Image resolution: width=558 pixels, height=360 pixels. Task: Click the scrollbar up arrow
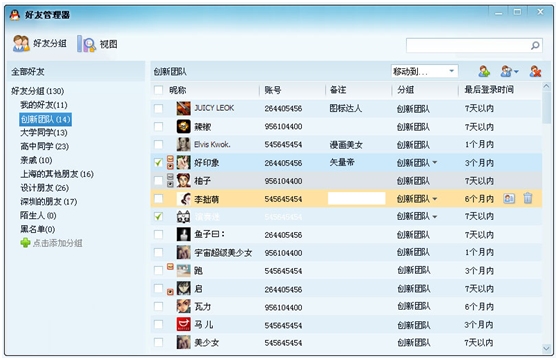tap(546, 86)
